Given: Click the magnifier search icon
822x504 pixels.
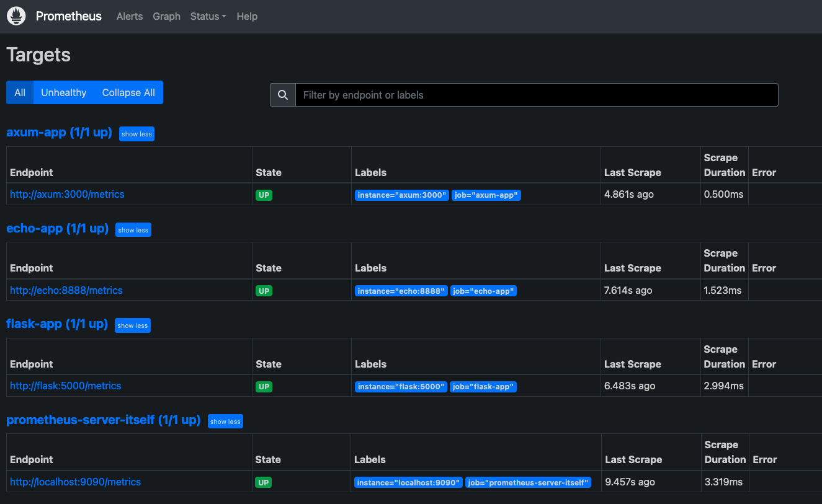Looking at the screenshot, I should pos(283,95).
